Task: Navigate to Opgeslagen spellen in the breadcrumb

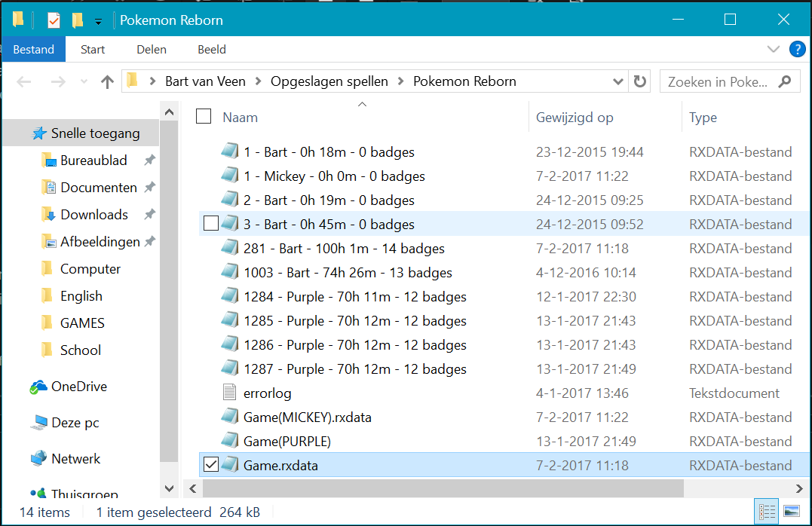Action: (329, 81)
